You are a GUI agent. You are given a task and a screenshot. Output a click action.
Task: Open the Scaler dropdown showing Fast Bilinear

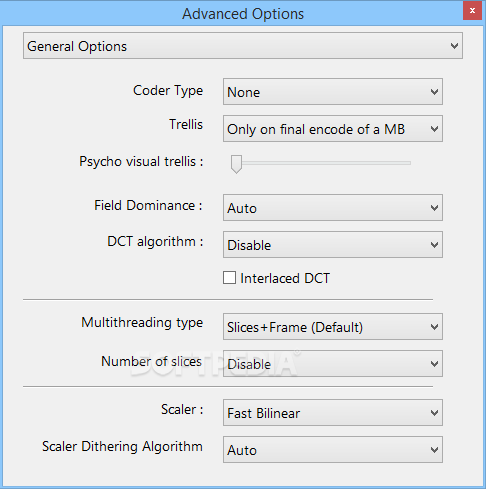click(333, 413)
